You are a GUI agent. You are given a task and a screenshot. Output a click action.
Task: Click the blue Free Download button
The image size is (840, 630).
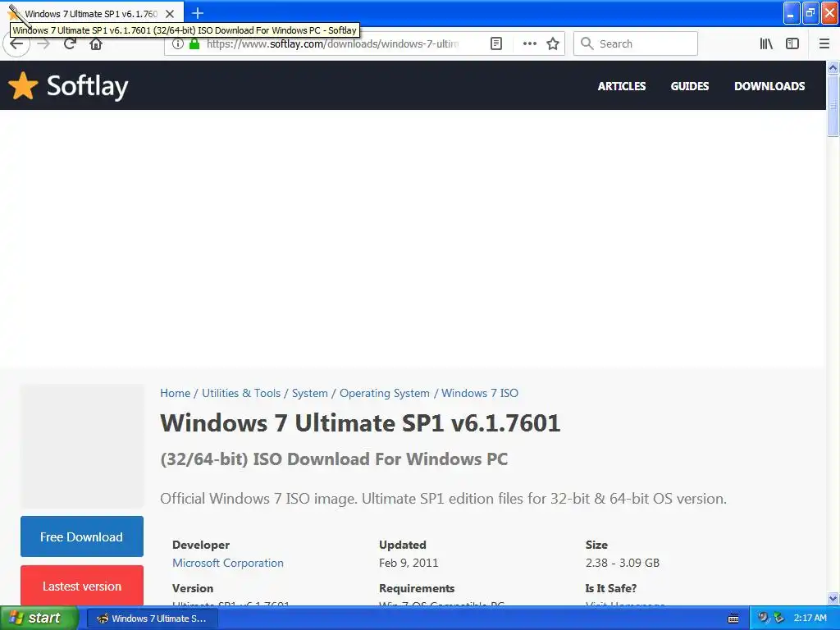82,536
